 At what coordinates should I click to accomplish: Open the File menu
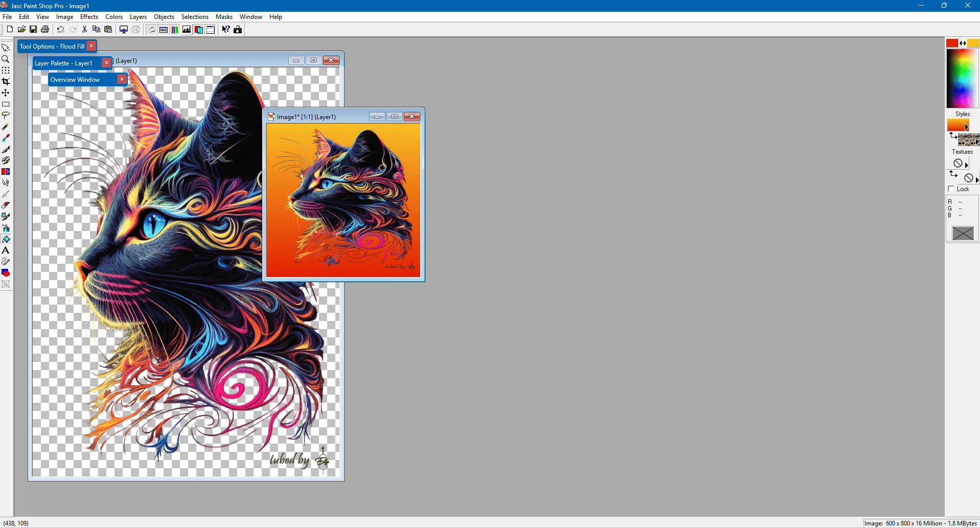point(7,17)
